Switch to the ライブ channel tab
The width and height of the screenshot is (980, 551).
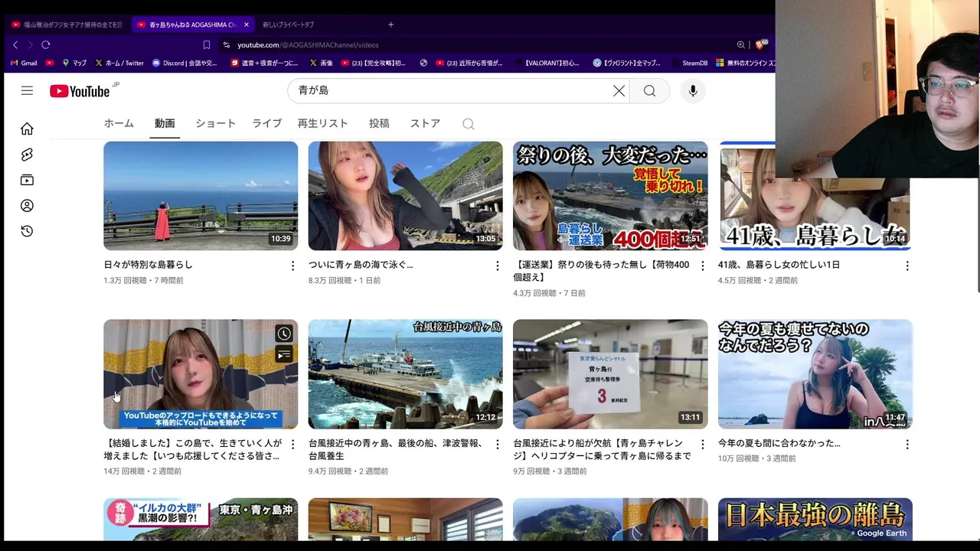267,123
